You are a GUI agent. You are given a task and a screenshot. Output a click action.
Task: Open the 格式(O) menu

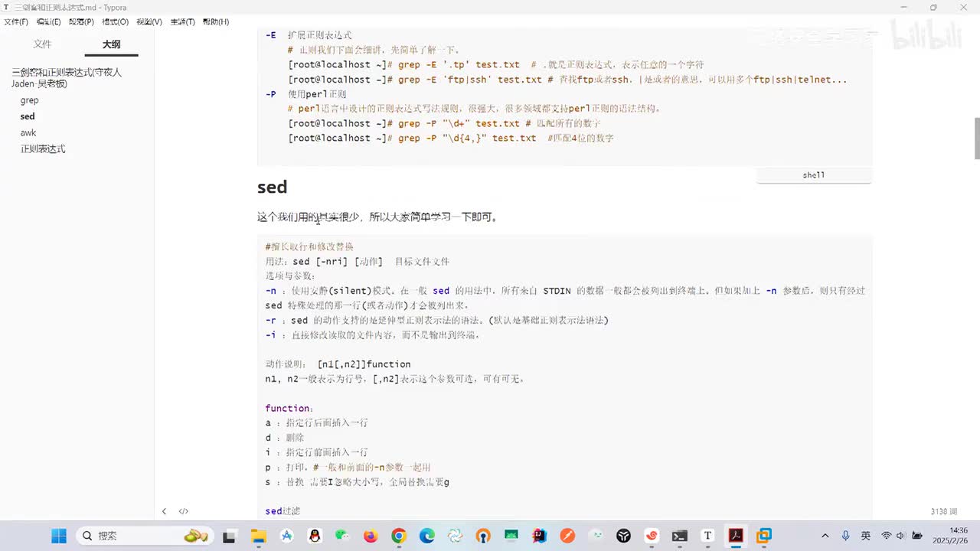(116, 21)
